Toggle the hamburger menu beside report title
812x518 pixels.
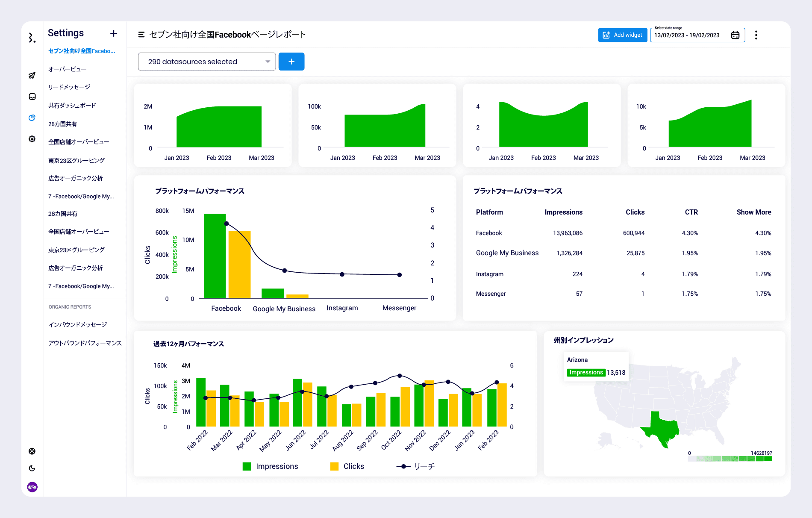coord(141,35)
